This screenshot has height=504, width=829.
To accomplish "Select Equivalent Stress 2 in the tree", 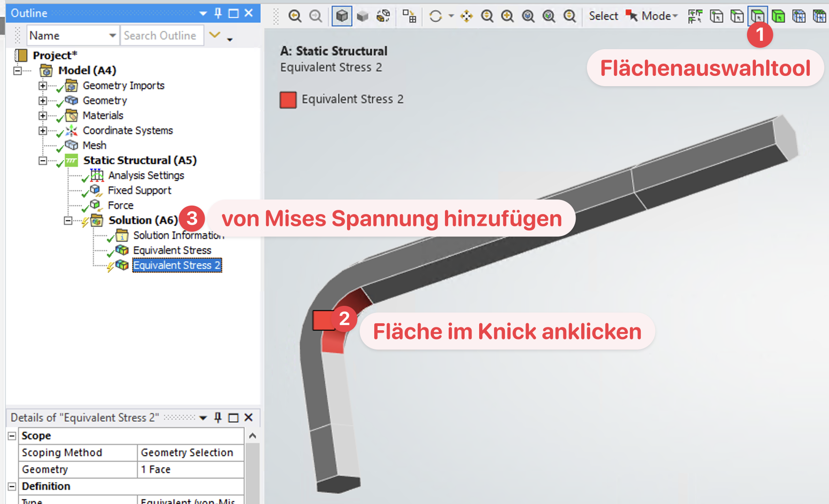I will (x=177, y=265).
